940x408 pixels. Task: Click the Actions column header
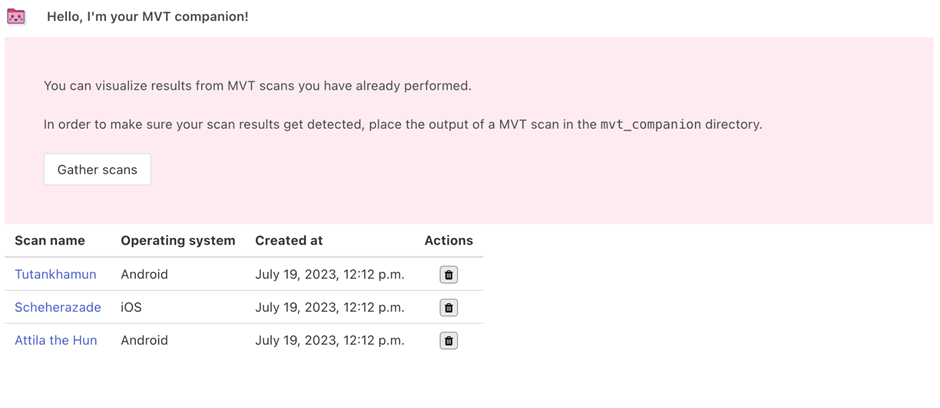click(x=448, y=240)
